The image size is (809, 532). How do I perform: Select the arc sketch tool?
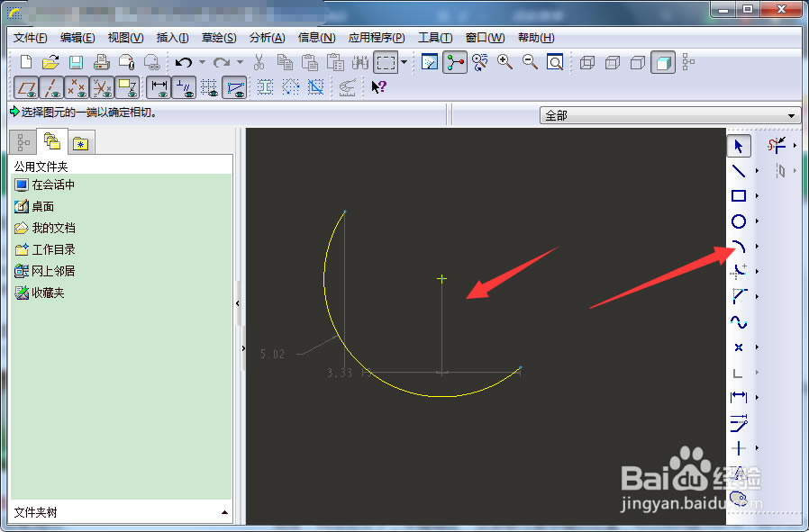[738, 247]
